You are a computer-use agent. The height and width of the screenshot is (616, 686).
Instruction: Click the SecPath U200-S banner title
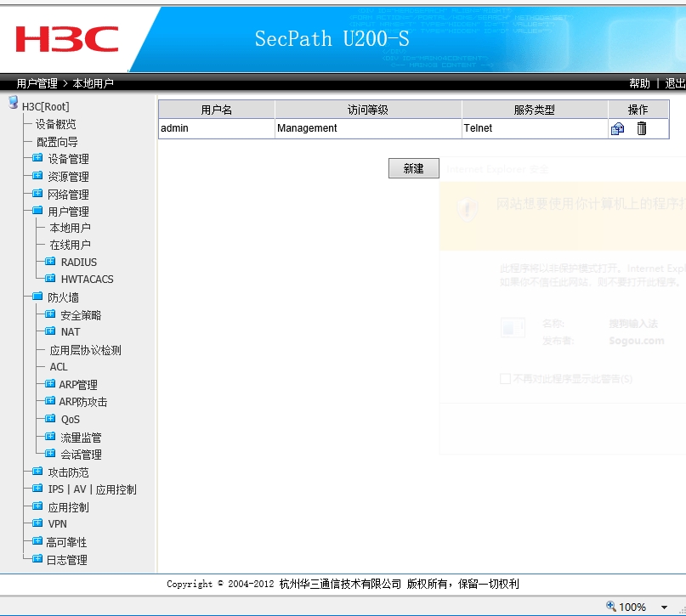coord(332,38)
